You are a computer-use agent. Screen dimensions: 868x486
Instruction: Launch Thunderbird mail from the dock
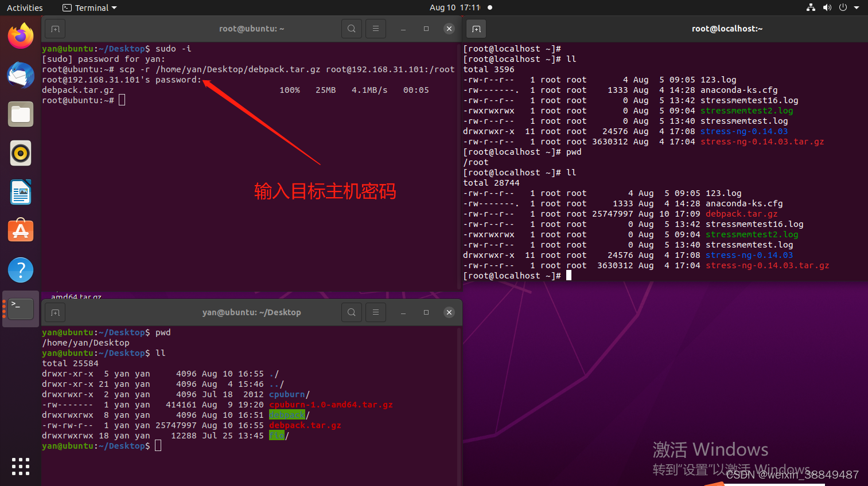click(x=21, y=75)
